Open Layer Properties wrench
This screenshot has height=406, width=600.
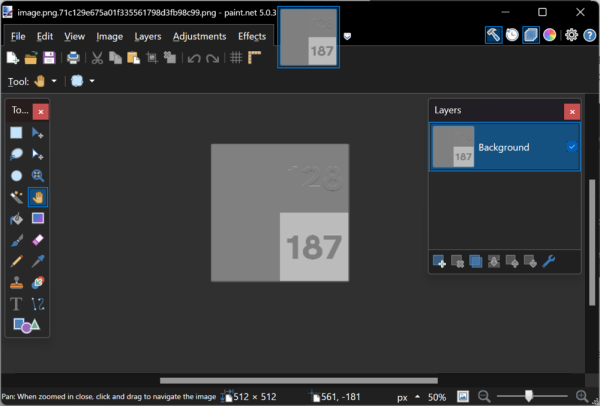(x=548, y=261)
